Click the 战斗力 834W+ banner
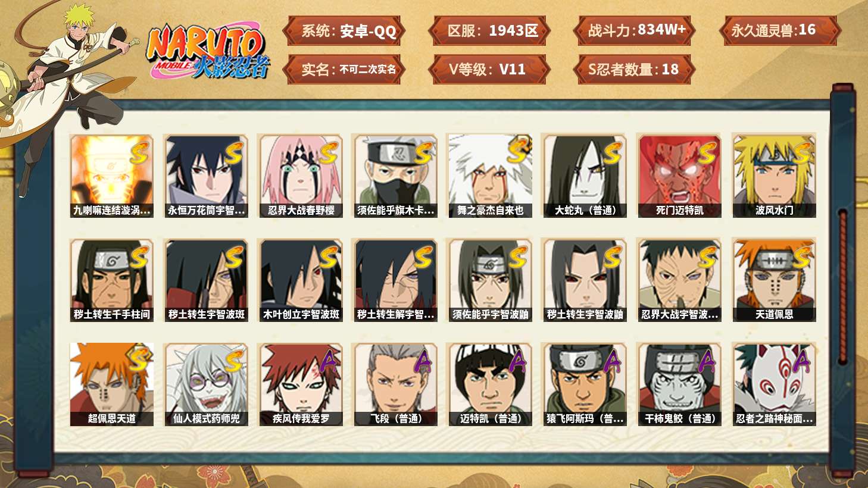868x488 pixels. [x=635, y=30]
